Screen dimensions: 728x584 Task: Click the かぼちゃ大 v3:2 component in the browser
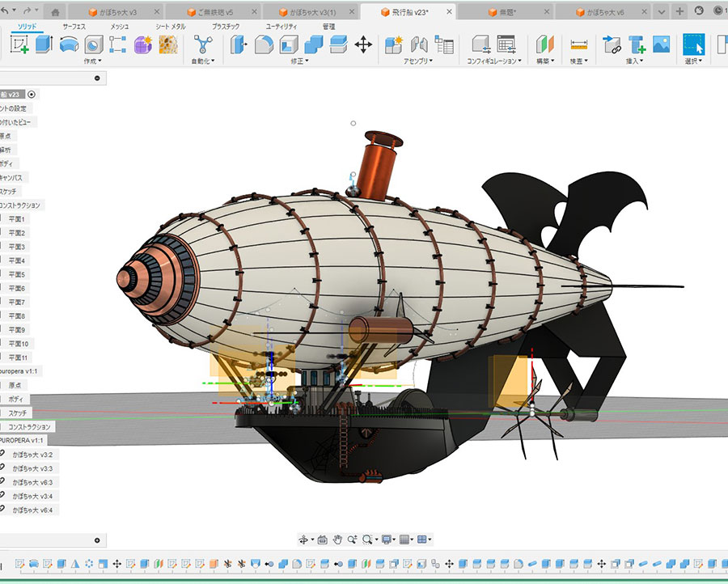(32, 455)
